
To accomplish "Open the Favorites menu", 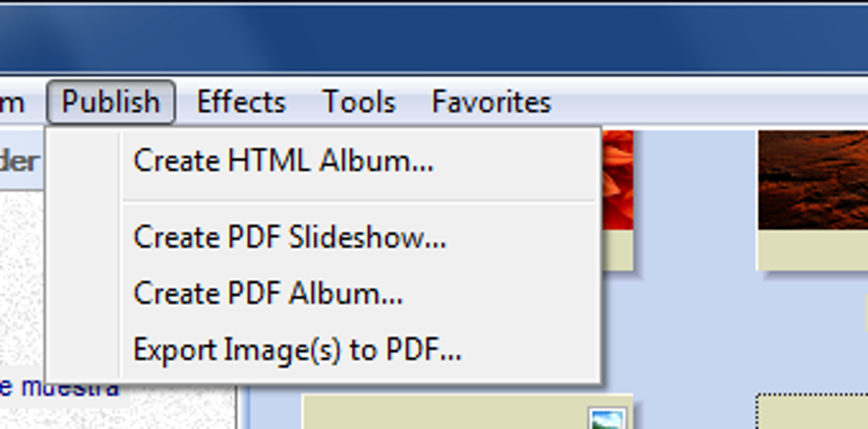I will coord(491,102).
